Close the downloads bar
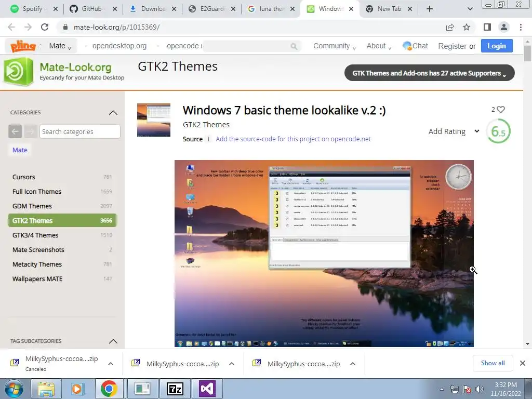 (x=523, y=363)
